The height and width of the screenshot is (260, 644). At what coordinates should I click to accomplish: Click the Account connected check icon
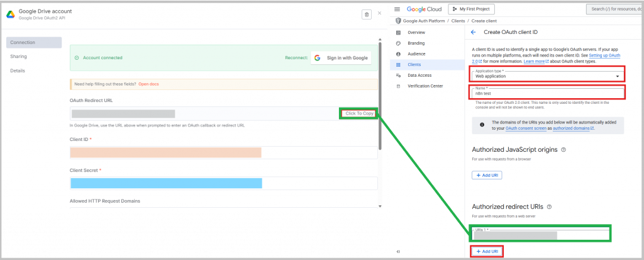click(x=77, y=58)
